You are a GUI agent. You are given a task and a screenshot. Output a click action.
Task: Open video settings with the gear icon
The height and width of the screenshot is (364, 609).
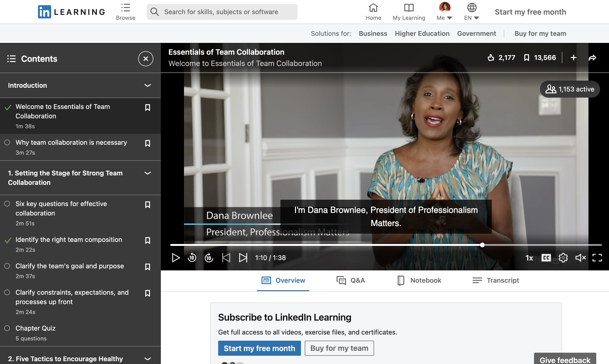point(563,257)
